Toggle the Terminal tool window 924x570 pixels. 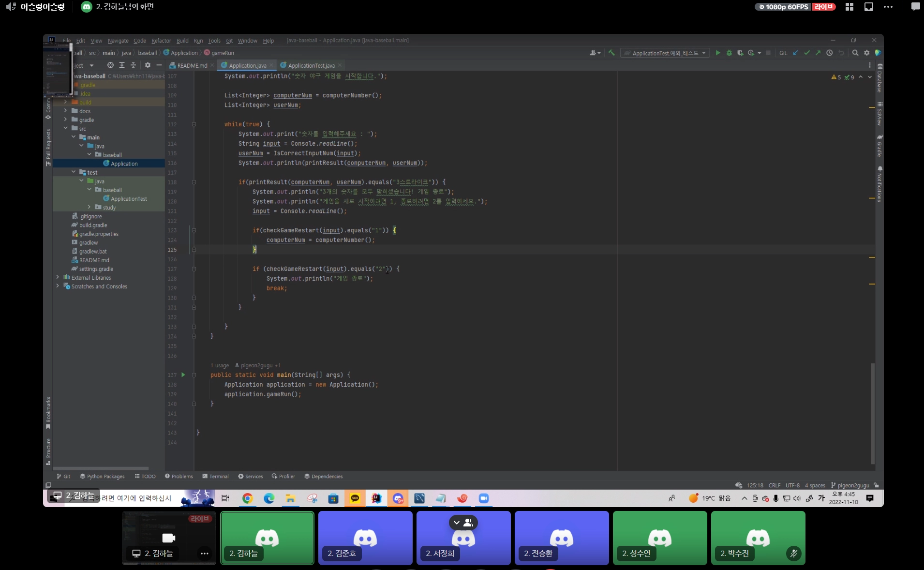215,477
